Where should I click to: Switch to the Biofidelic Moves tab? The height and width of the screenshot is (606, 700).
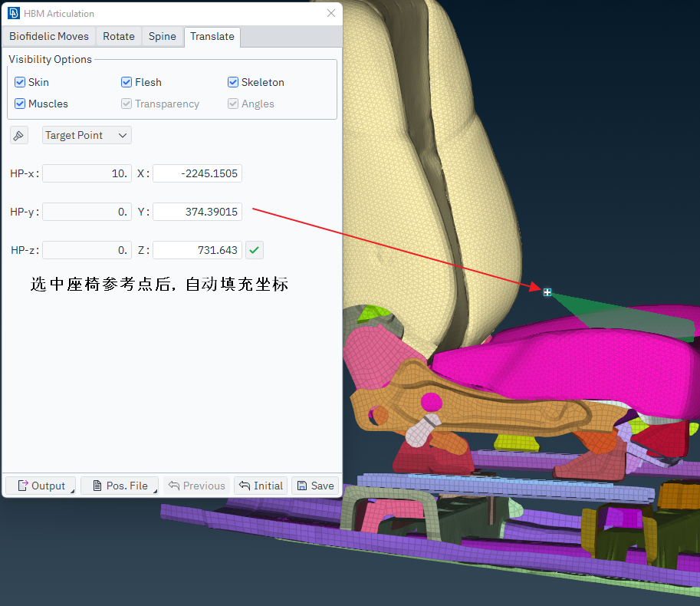[49, 36]
